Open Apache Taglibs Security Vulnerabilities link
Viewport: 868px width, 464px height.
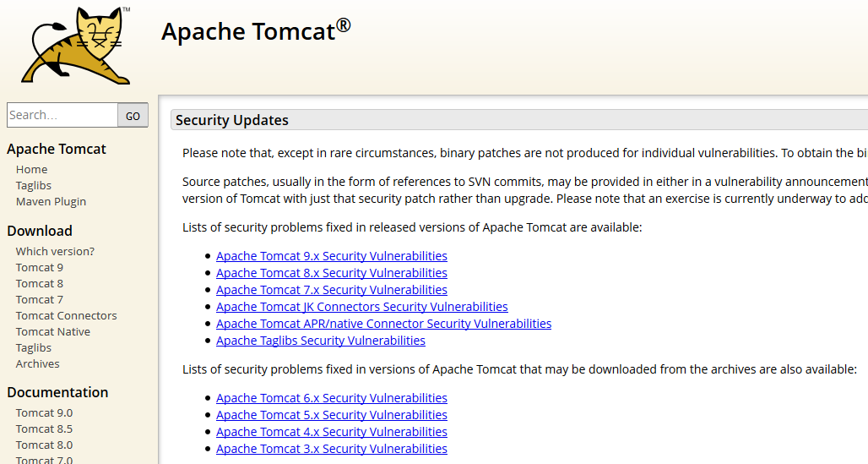[x=320, y=341]
